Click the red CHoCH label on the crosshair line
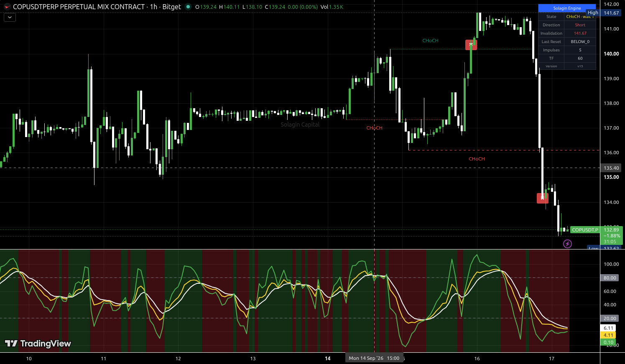This screenshot has height=364, width=625. point(374,128)
